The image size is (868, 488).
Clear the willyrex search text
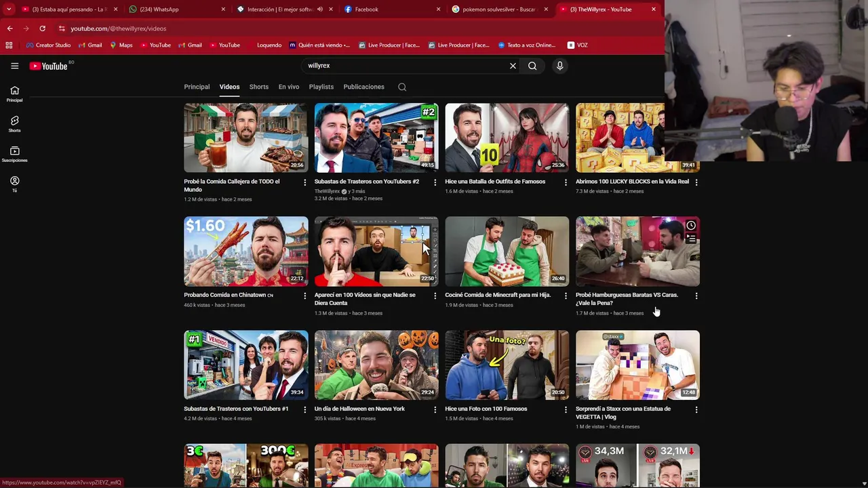pos(513,66)
